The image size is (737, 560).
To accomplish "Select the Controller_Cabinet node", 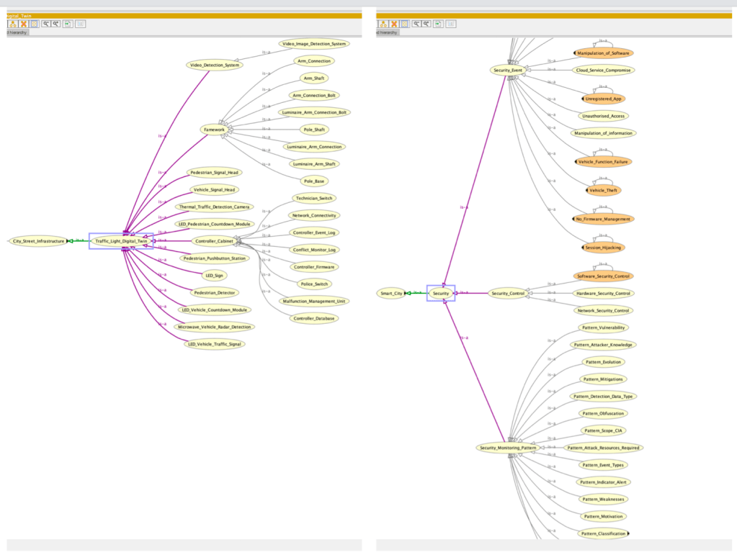I will 213,241.
